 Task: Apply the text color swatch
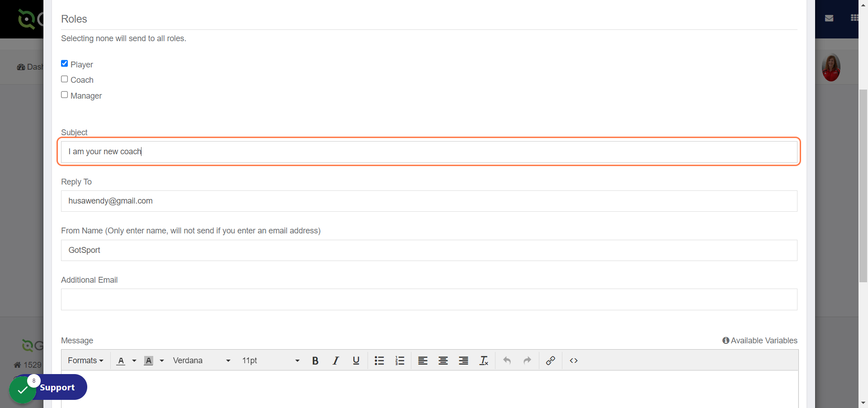pyautogui.click(x=121, y=361)
